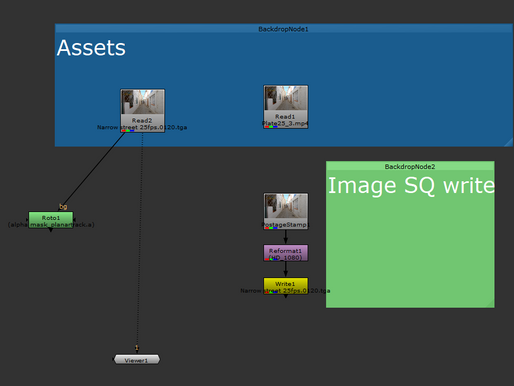Image resolution: width=514 pixels, height=386 pixels.
Task: Click BackdropNode2 resize corner handle
Action: (490, 304)
